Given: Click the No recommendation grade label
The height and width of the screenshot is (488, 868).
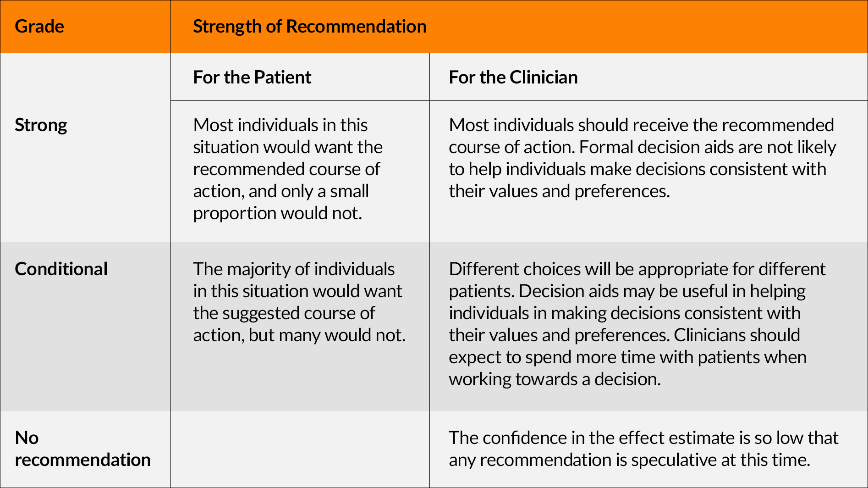Looking at the screenshot, I should 82,449.
